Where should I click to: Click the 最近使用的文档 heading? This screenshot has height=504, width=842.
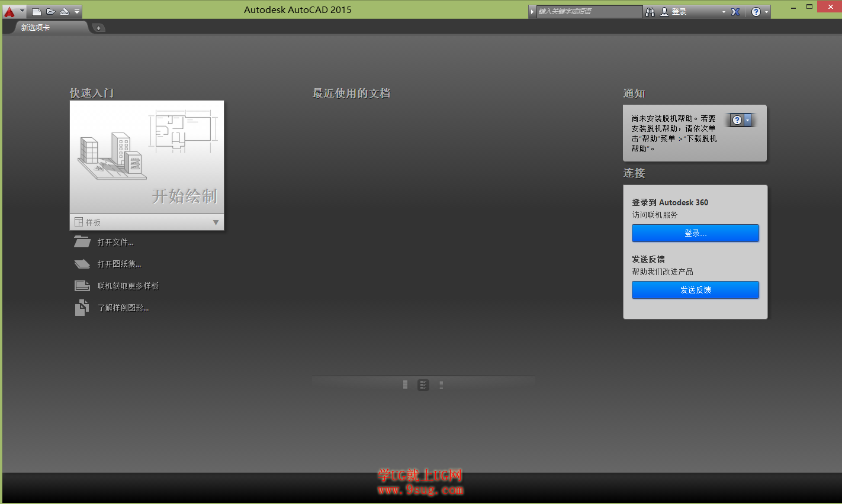pyautogui.click(x=352, y=93)
